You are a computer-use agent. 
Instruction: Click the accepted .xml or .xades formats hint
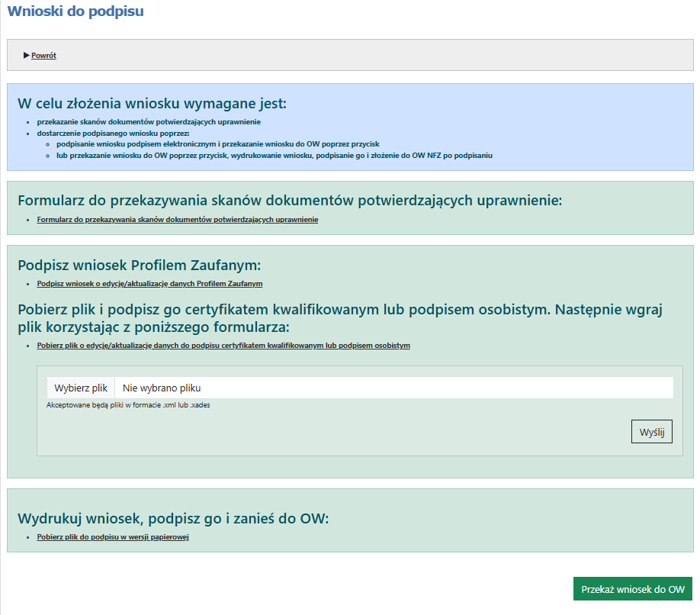pyautogui.click(x=128, y=405)
